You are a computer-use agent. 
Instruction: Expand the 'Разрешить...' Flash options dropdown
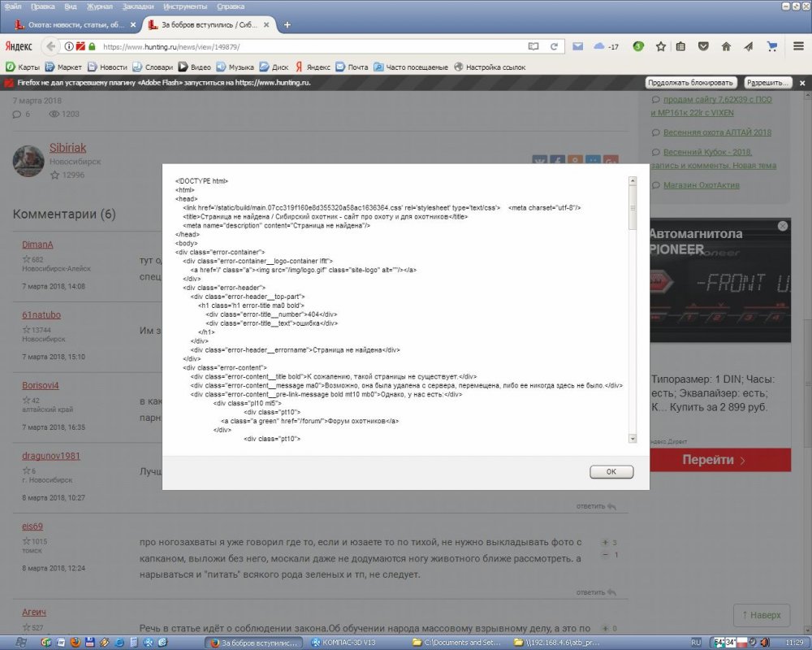tap(767, 83)
